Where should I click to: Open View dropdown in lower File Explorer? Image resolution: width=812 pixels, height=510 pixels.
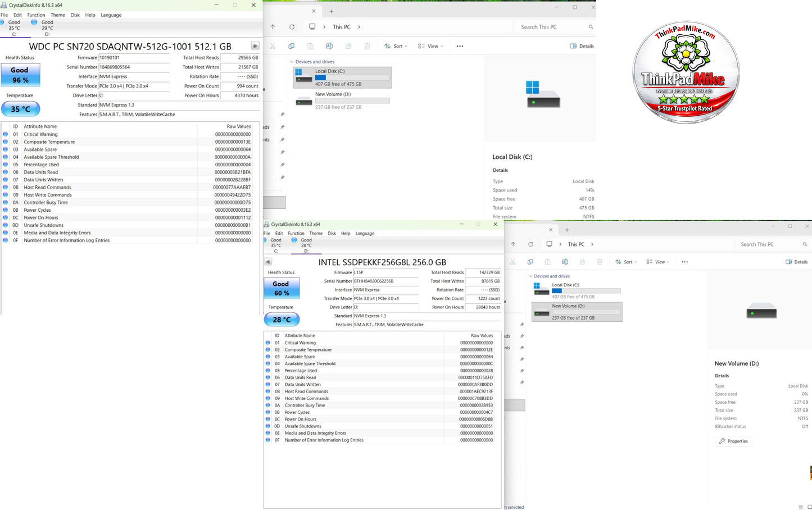coord(658,262)
